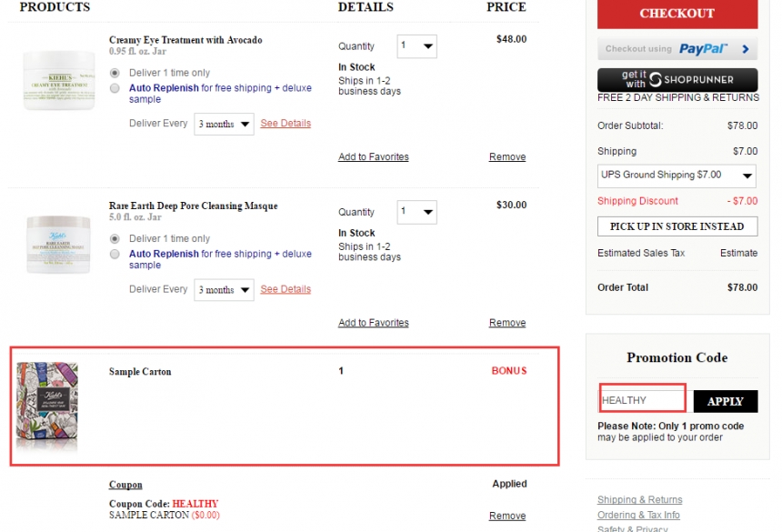782x532 pixels.
Task: Open Shipping & Returns link
Action: pyautogui.click(x=640, y=499)
